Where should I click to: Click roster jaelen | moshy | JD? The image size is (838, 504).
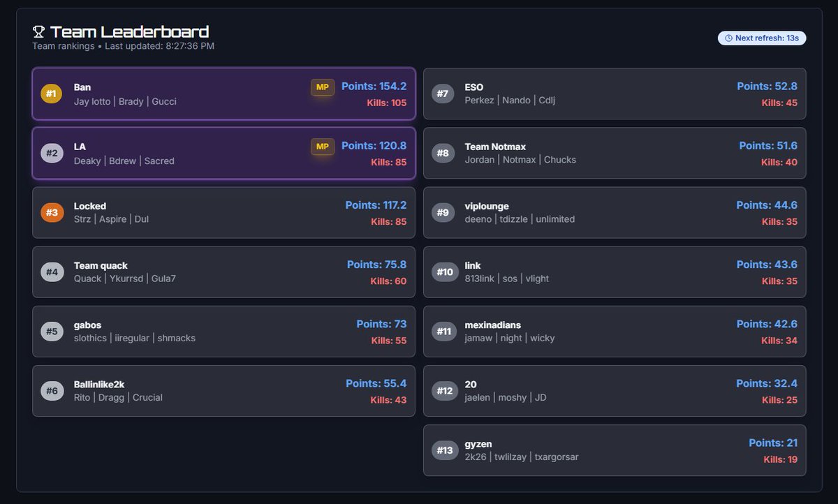coord(506,397)
